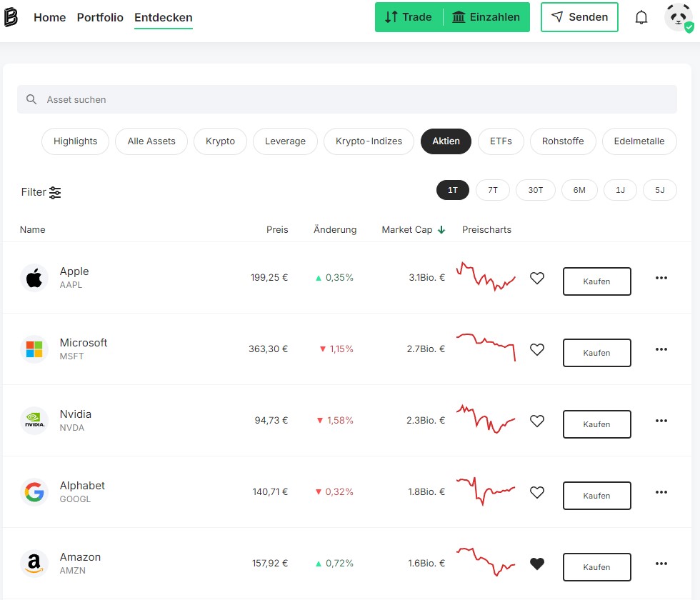Click Kaufen for Apple stock
700x600 pixels.
coord(596,281)
